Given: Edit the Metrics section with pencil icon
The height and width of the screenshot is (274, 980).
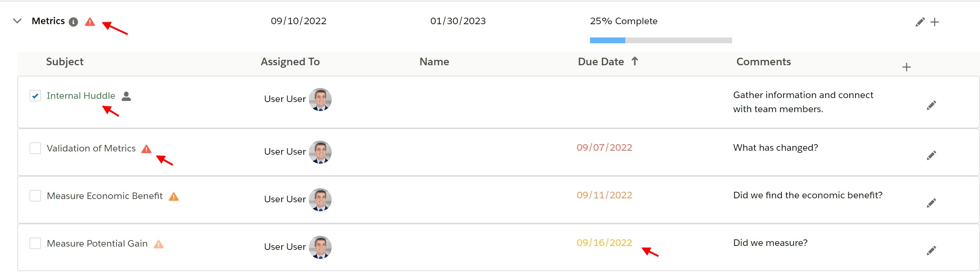Looking at the screenshot, I should (x=920, y=22).
